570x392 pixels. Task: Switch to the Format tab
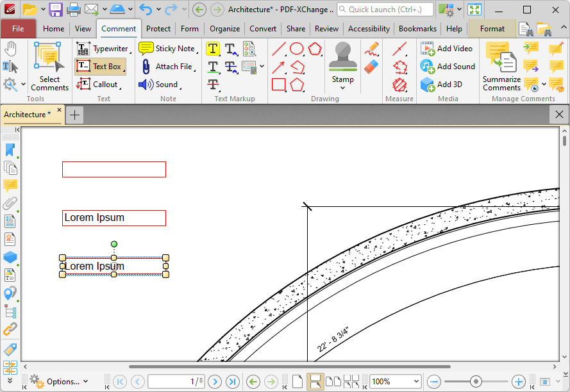(x=492, y=29)
